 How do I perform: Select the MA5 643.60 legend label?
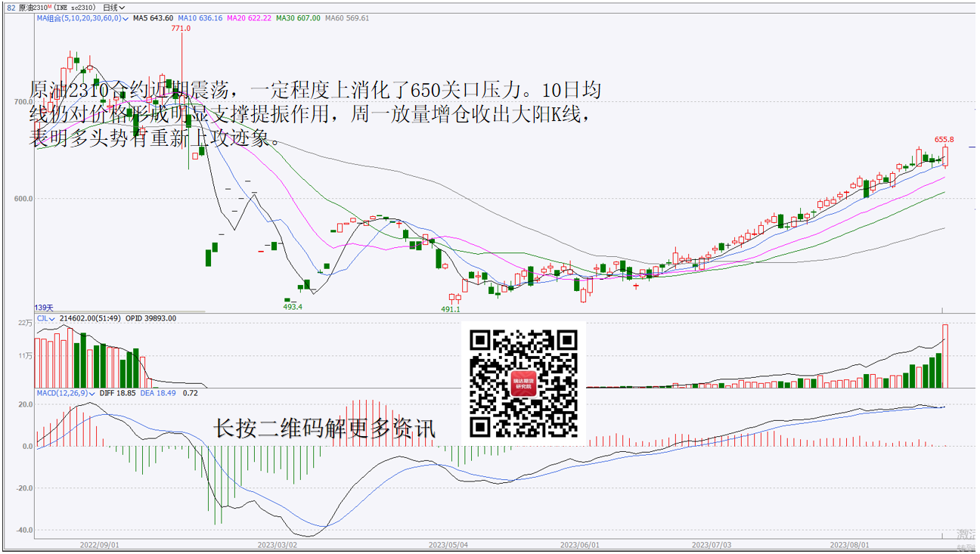[154, 18]
